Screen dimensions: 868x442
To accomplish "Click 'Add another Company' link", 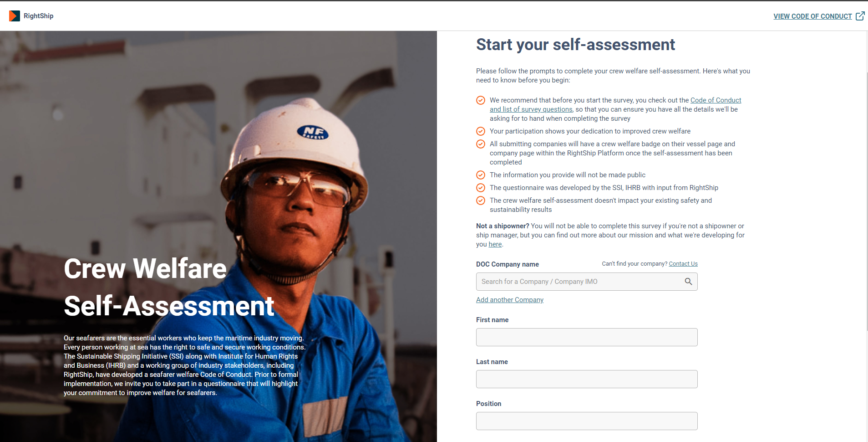I will pyautogui.click(x=509, y=300).
